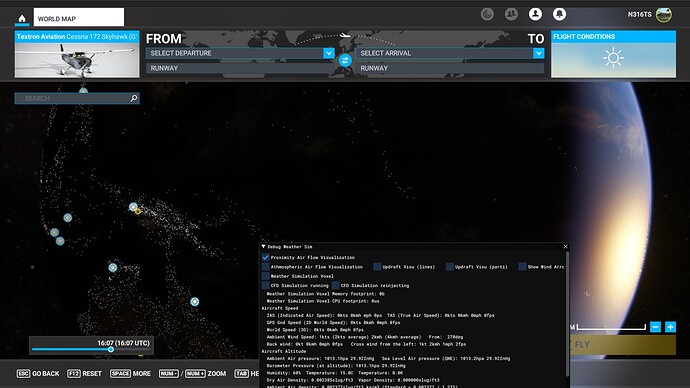Adjust the time of day slider handle
690x388 pixels.
(110, 349)
